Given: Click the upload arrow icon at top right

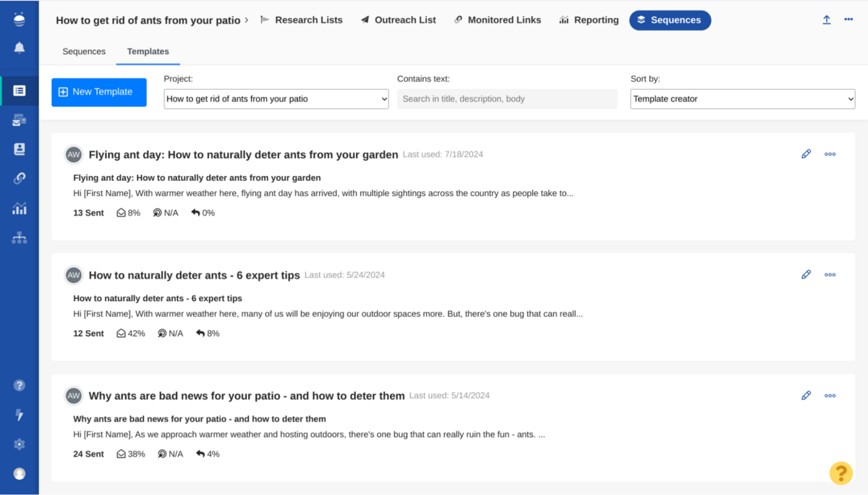Looking at the screenshot, I should 826,20.
